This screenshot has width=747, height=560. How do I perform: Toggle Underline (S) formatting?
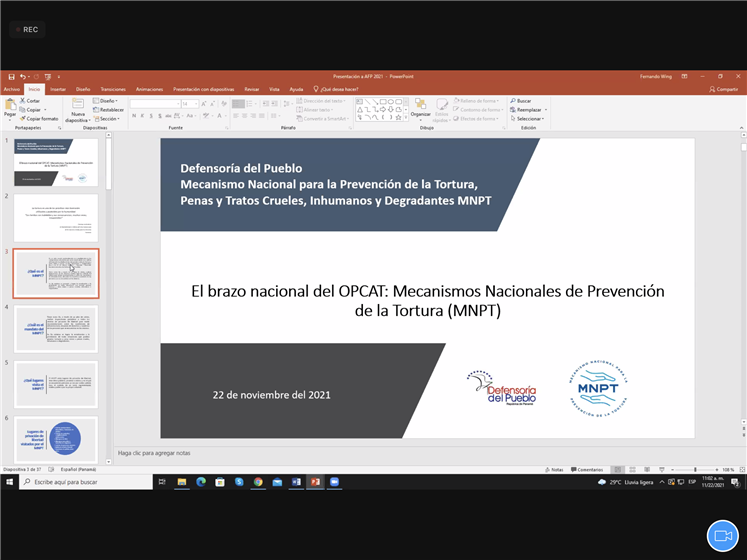click(x=151, y=116)
